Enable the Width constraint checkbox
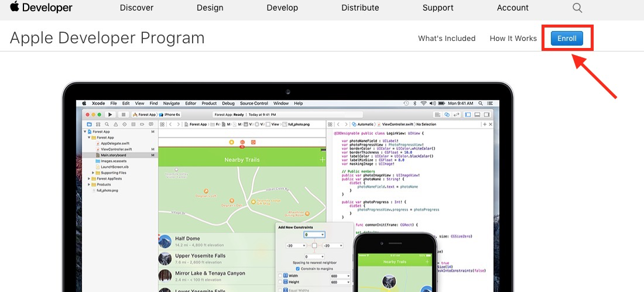Screen dimensions: 644x292 click(x=280, y=276)
